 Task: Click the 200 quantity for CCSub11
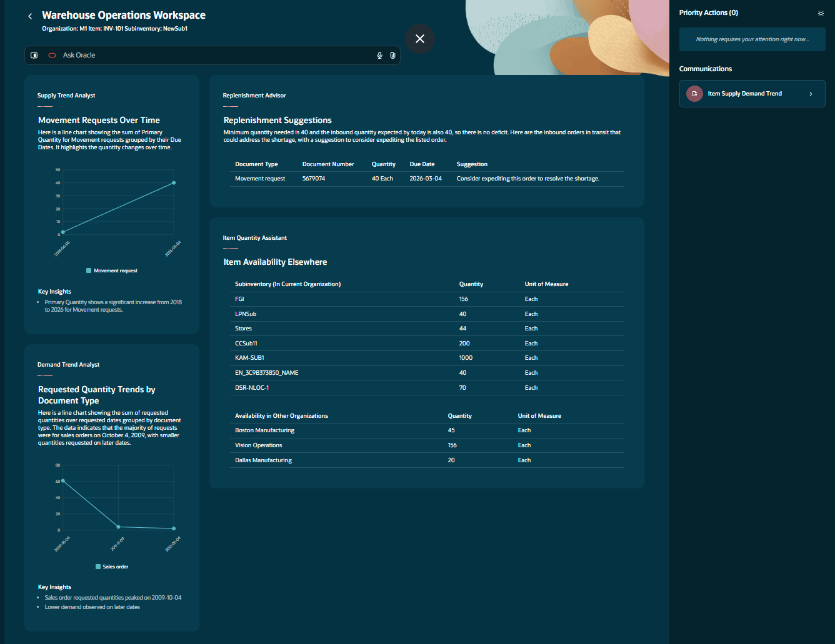(x=464, y=344)
